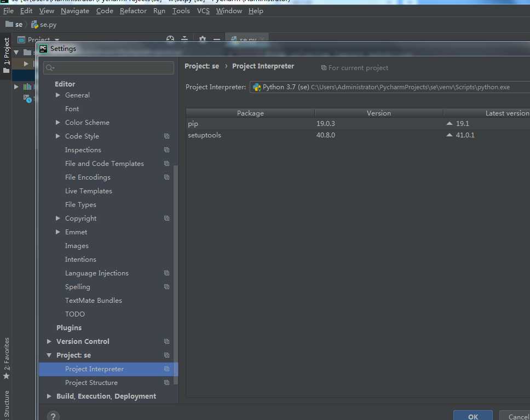
Task: Click the Version column header
Action: coord(378,113)
